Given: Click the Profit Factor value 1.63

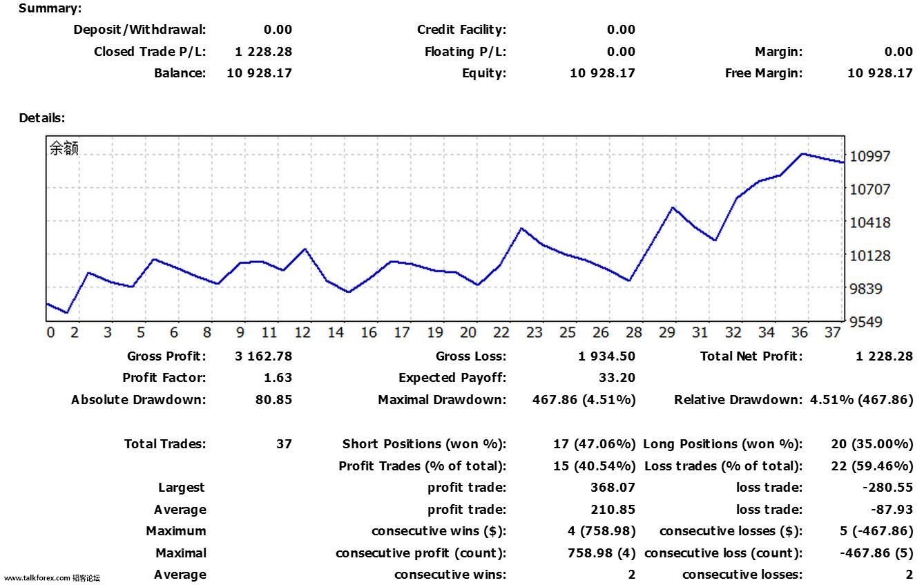Looking at the screenshot, I should (x=278, y=378).
